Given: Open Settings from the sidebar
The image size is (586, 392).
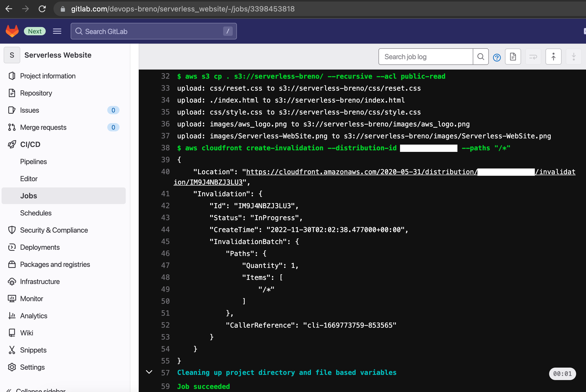Looking at the screenshot, I should 32,367.
